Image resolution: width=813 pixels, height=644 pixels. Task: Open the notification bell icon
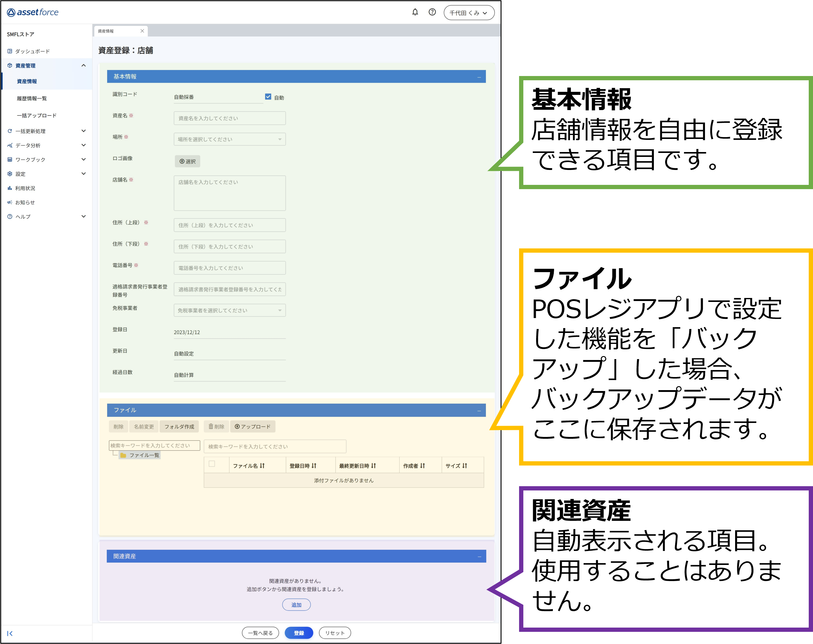click(x=415, y=12)
